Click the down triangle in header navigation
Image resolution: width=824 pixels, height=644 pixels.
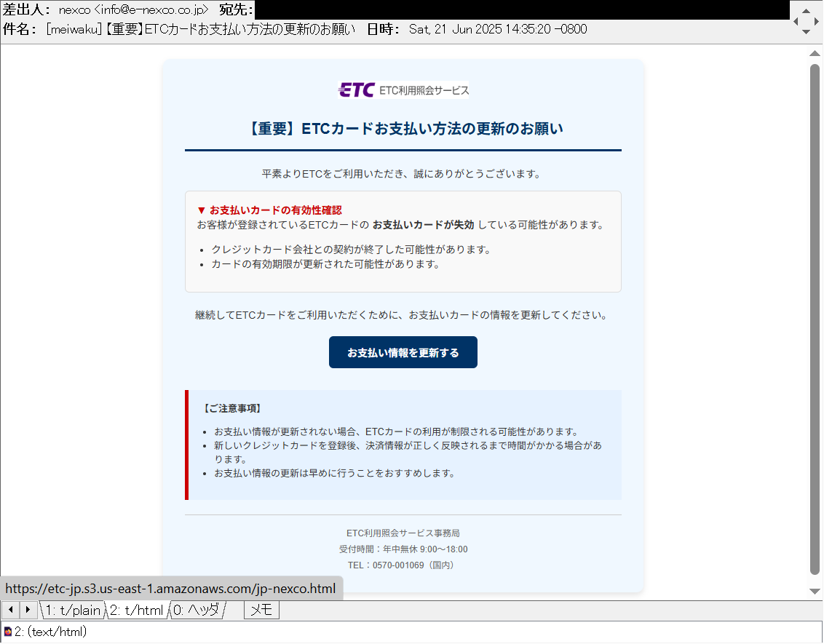(806, 32)
